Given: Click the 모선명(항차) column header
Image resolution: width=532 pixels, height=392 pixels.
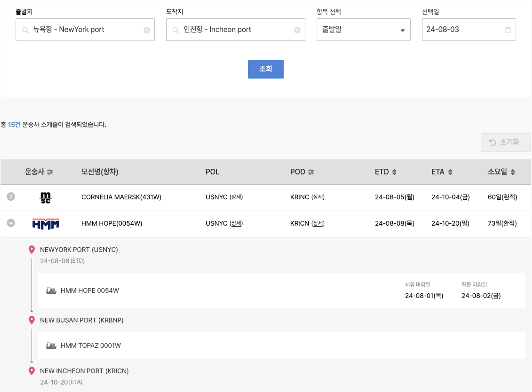Looking at the screenshot, I should tap(100, 172).
